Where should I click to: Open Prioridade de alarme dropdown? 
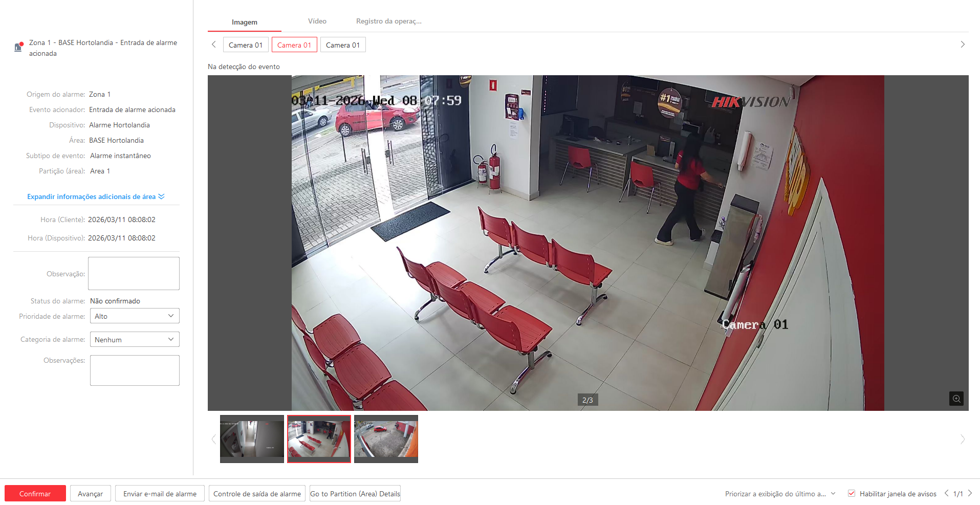(135, 316)
